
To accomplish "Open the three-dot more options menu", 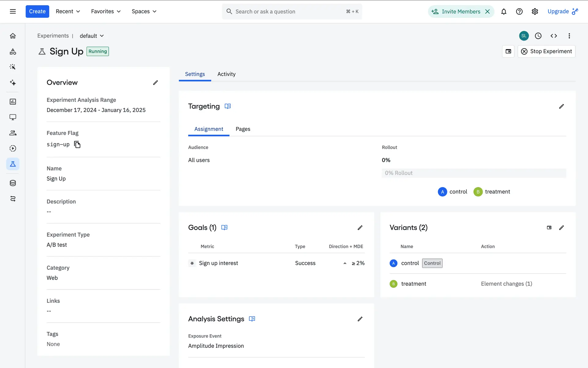I will [x=569, y=36].
